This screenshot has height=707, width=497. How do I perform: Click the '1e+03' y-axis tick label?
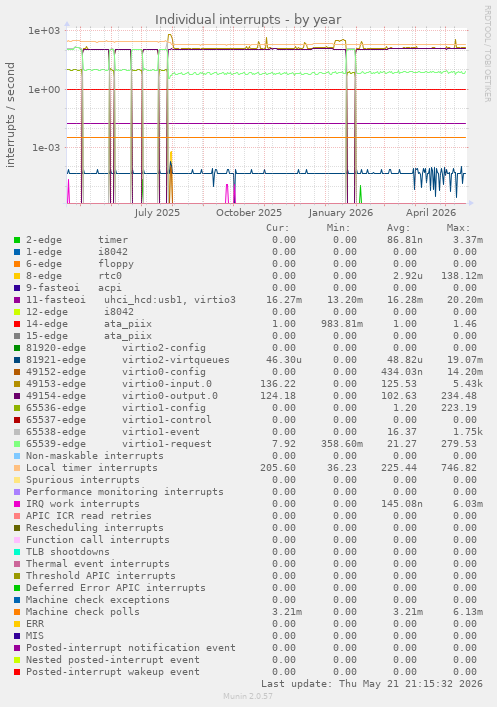pyautogui.click(x=44, y=31)
